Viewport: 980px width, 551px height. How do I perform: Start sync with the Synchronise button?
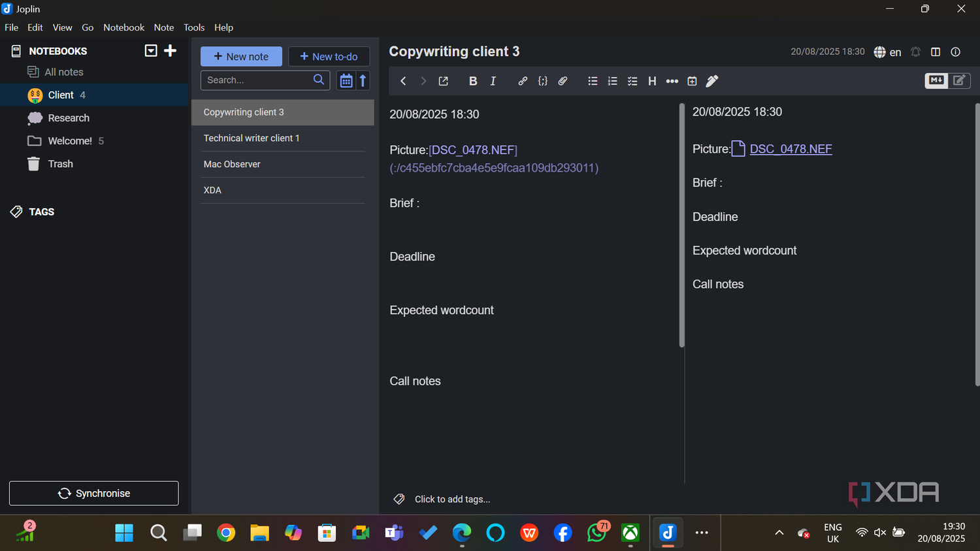[x=94, y=494]
